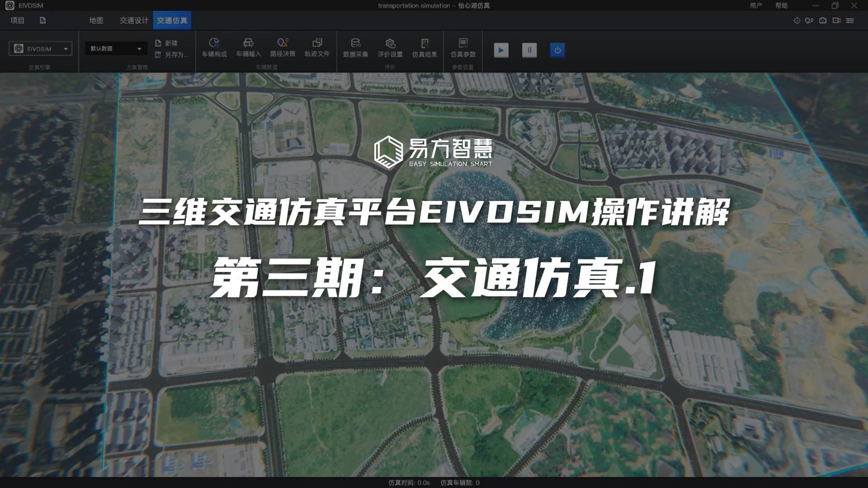Open the 仿真参数 simulation parameters tool
The image size is (868, 488).
[x=463, y=48]
